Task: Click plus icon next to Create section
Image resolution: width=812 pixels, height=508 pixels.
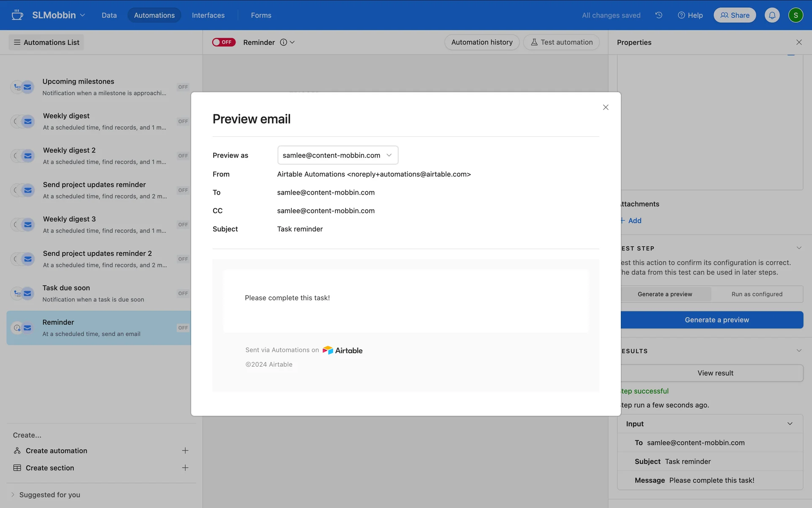Action: pyautogui.click(x=185, y=468)
